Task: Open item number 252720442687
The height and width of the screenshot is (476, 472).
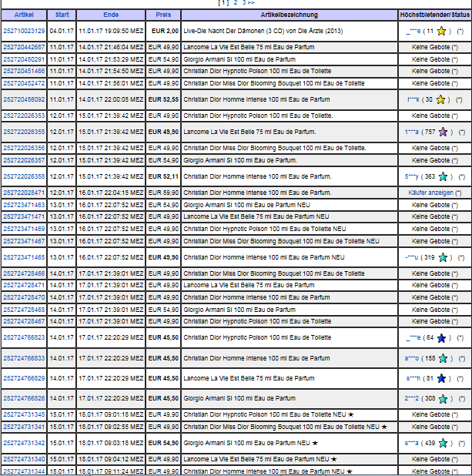Action: coord(24,47)
